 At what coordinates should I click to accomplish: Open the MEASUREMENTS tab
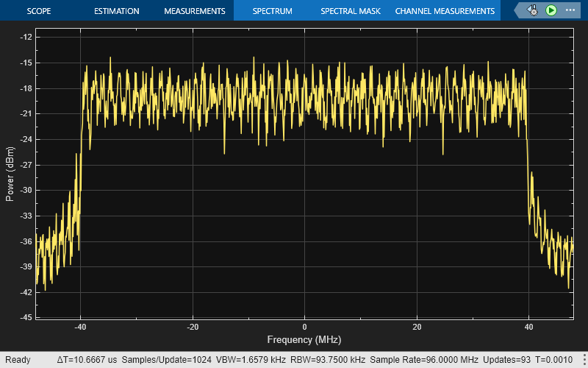click(195, 11)
